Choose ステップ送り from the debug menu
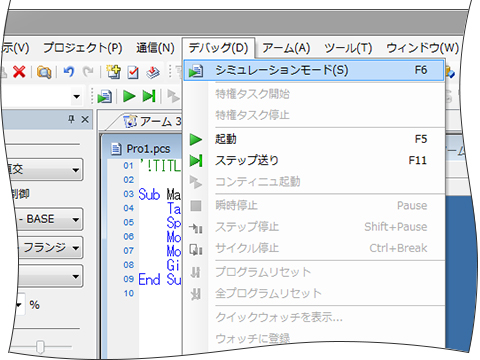This screenshot has height=360, width=480. coord(314,161)
